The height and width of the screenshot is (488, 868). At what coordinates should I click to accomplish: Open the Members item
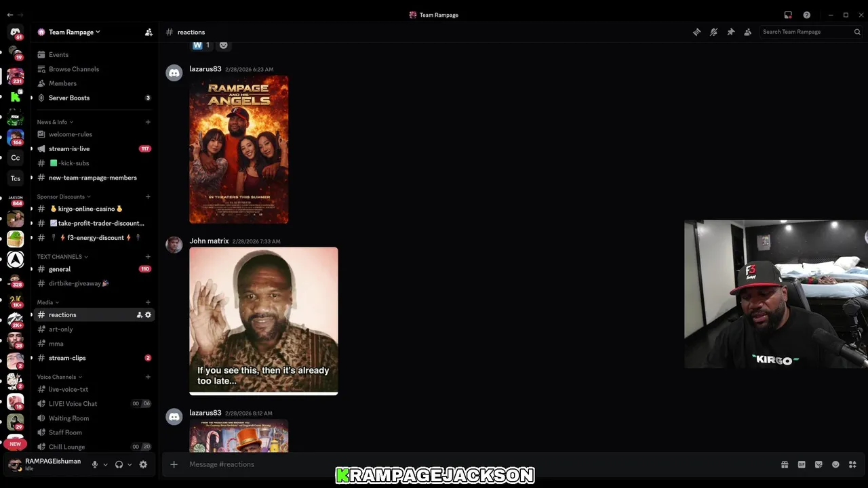point(94,83)
